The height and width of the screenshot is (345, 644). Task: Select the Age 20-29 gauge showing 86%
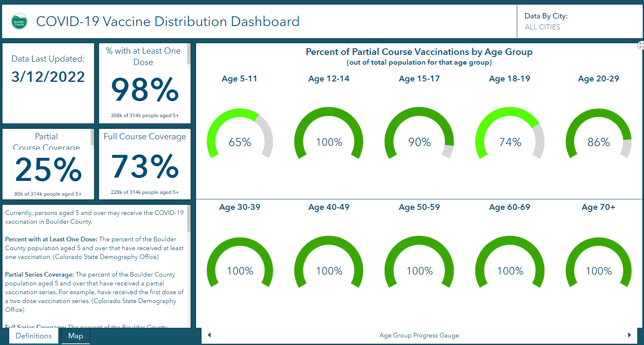click(599, 133)
